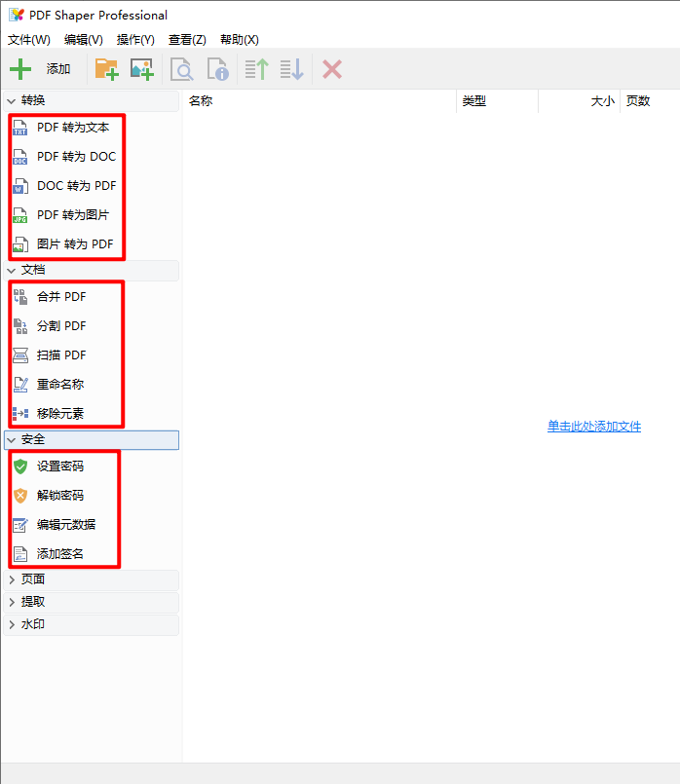Click the green plus Add icon
Screen dimensions: 680x784
click(20, 69)
